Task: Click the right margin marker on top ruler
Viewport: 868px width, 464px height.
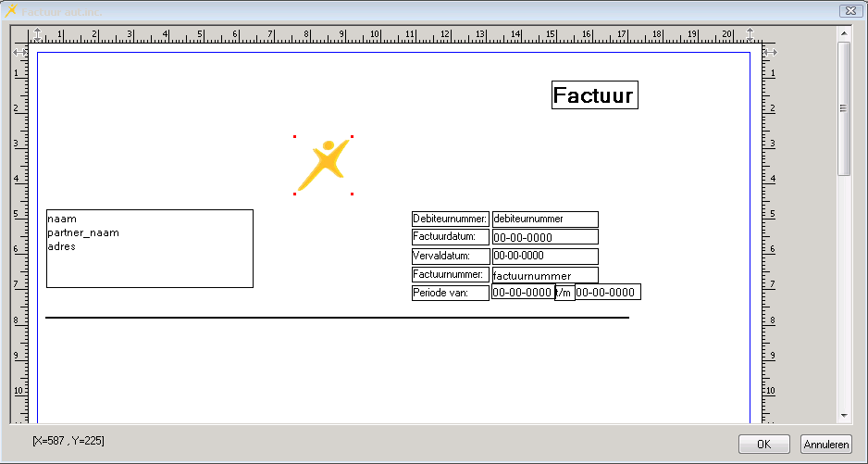Action: 750,35
